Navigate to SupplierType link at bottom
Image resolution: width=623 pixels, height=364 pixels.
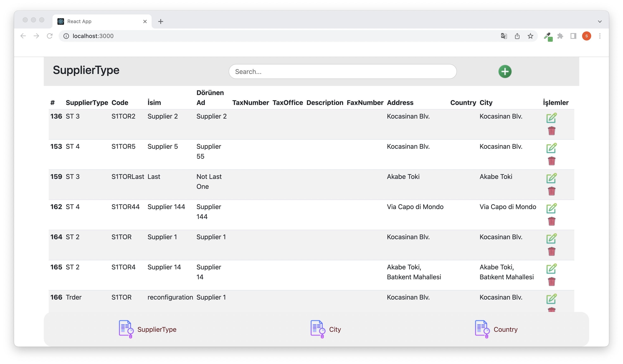click(157, 329)
